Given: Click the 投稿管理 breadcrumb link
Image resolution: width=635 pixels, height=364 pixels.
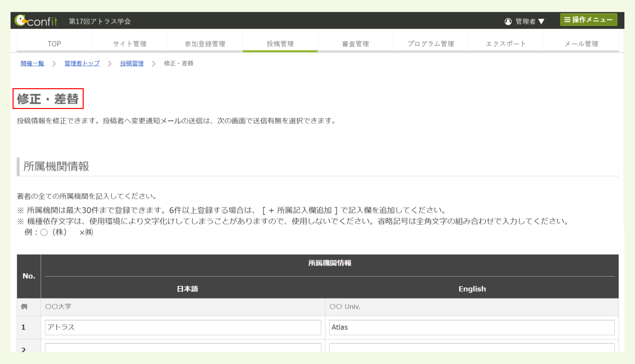Looking at the screenshot, I should pyautogui.click(x=132, y=63).
